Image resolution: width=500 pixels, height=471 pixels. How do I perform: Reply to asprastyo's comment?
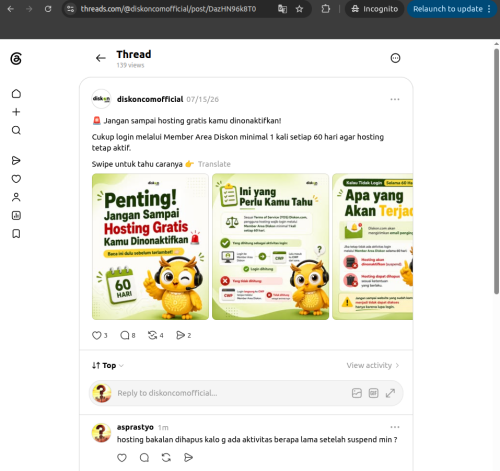144,458
